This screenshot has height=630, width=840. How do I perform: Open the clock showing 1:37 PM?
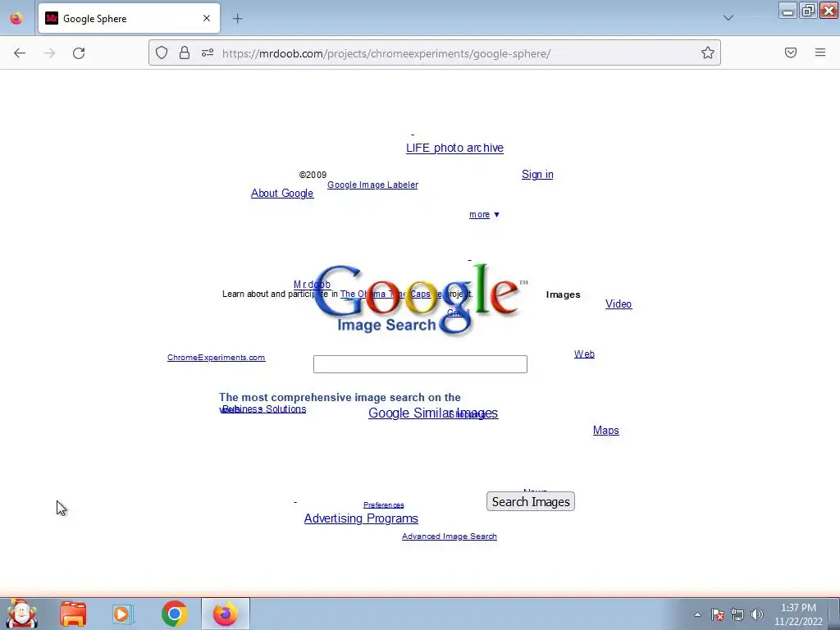click(x=798, y=614)
